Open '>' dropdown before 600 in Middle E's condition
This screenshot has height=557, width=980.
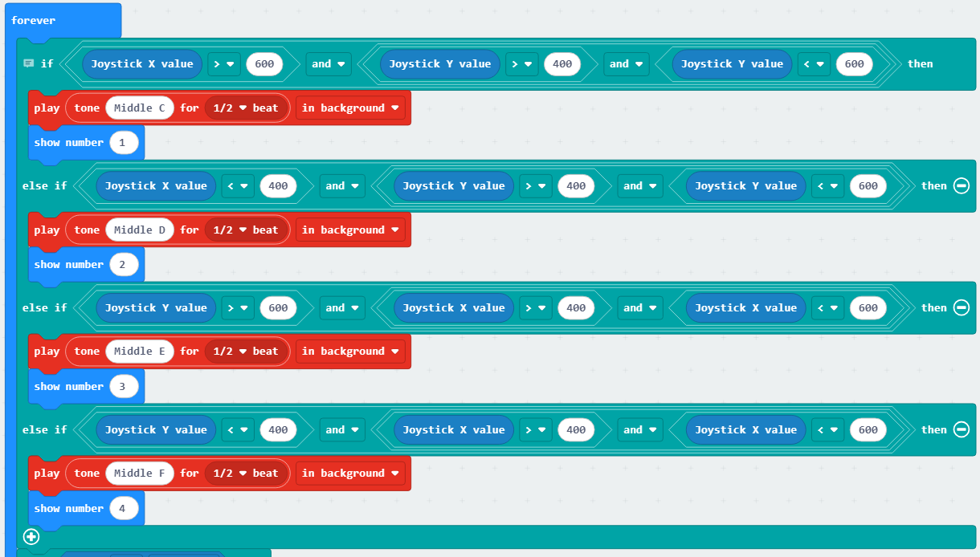point(238,308)
